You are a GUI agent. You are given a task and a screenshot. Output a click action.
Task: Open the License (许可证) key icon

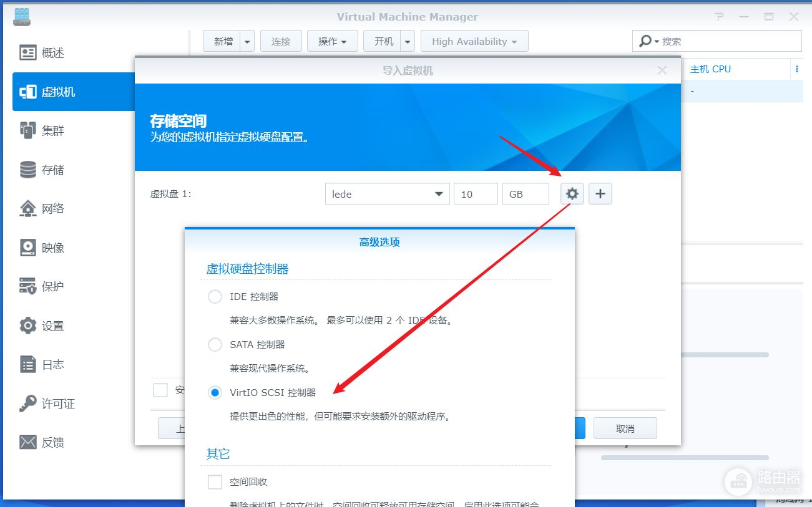click(x=28, y=403)
